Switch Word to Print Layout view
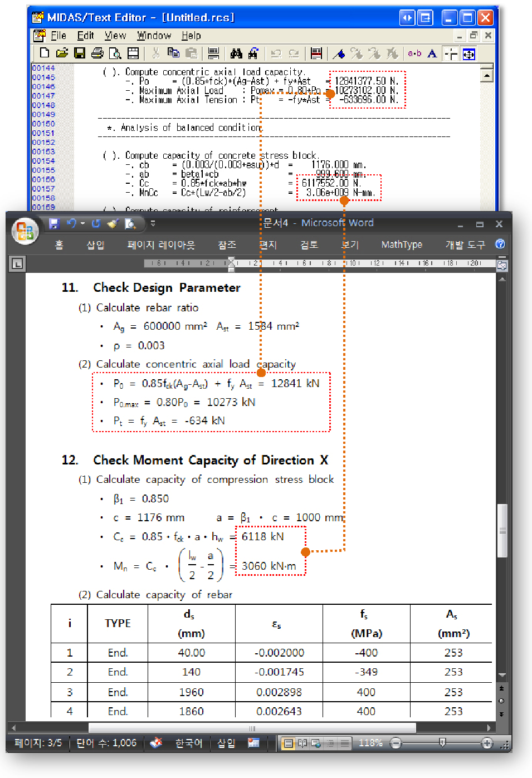Image resolution: width=532 pixels, height=778 pixels. click(288, 743)
